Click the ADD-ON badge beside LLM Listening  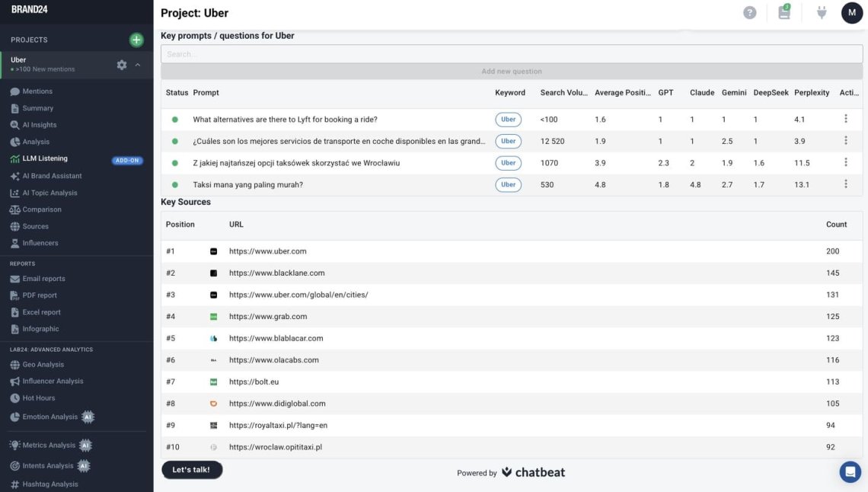point(127,161)
